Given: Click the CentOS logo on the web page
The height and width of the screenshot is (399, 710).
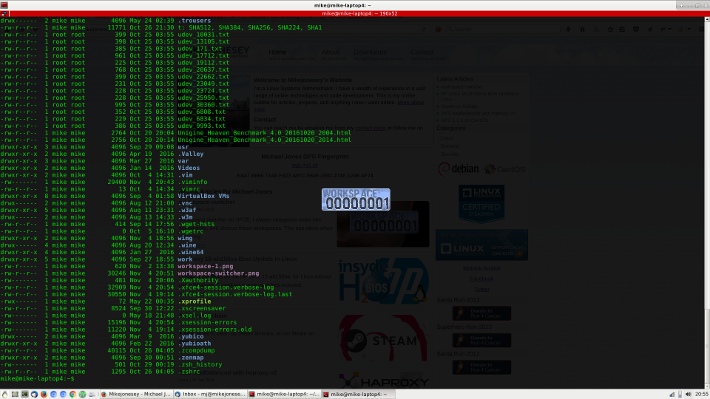Looking at the screenshot, I should click(504, 169).
